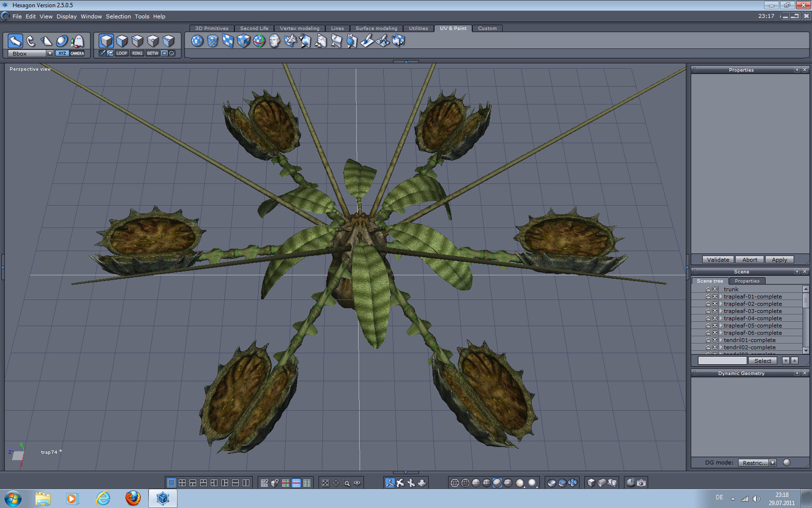Click the Select button in Scene panel
This screenshot has width=812, height=508.
point(763,360)
